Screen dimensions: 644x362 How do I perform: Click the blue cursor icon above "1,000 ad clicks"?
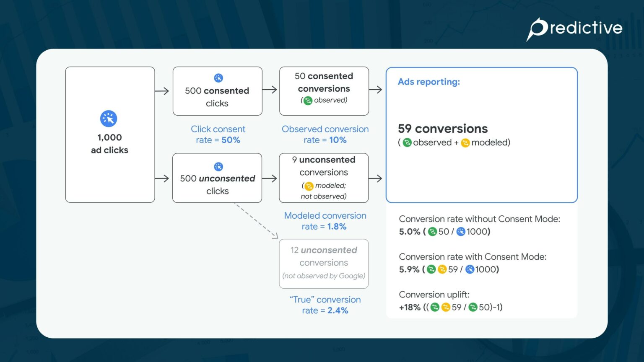[109, 119]
